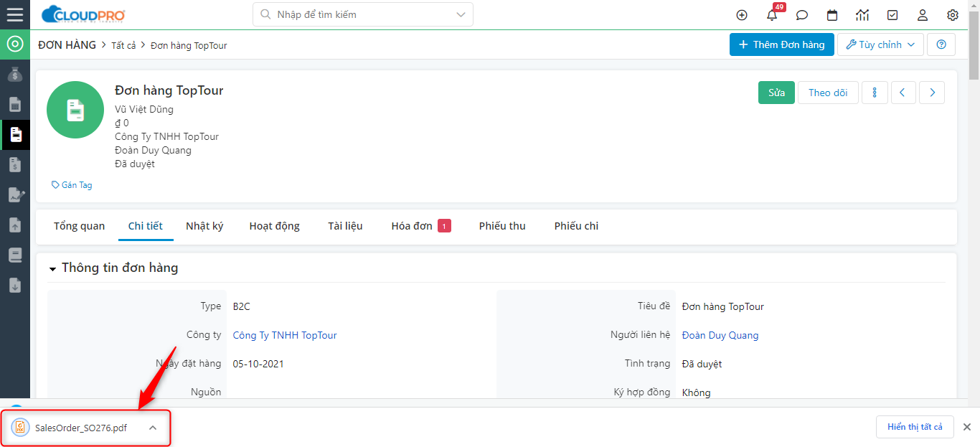This screenshot has height=447, width=980.
Task: Open SalesOrder_SO276.pdf download options chevron
Action: (153, 428)
